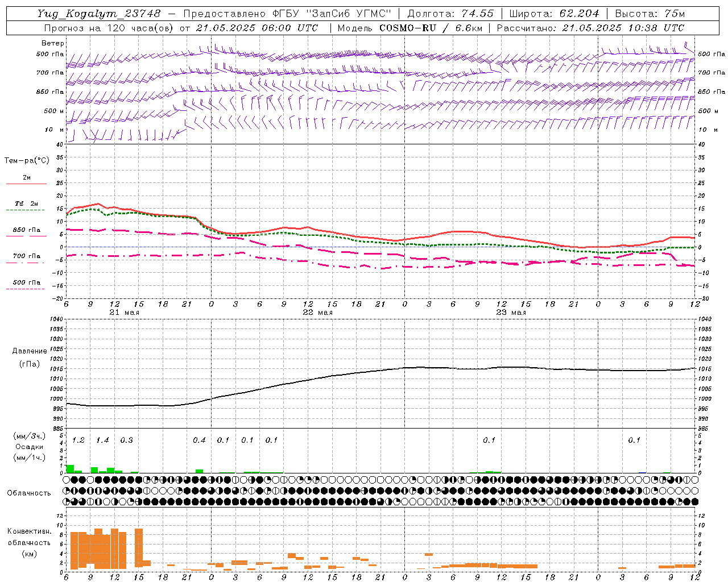Click the forecast start time 21.05.2025 06:00 UTC
Screen dimensions: 728x582
tap(257, 28)
